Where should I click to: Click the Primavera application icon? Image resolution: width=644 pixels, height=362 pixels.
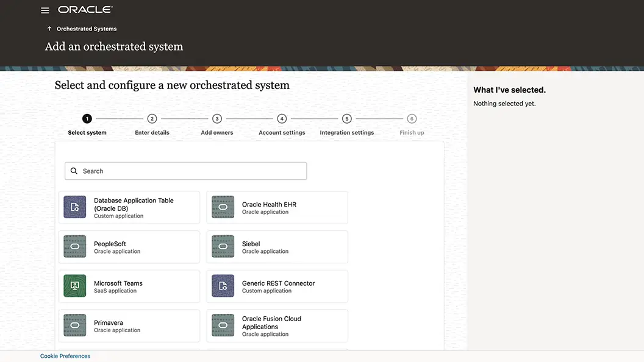tap(75, 325)
